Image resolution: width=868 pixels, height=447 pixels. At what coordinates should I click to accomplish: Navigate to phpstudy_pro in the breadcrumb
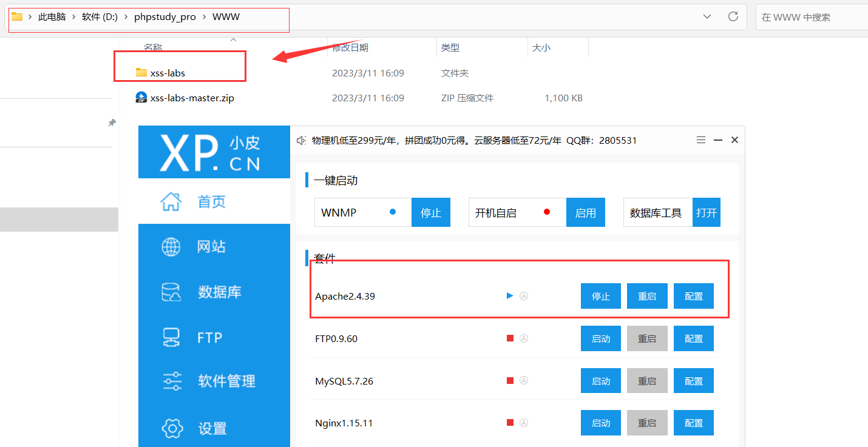point(165,17)
